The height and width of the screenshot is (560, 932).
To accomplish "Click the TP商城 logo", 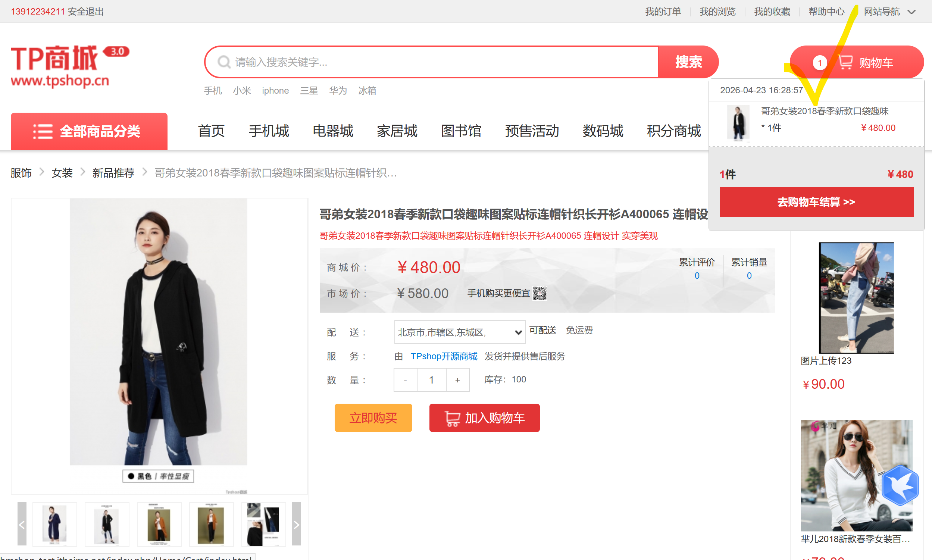I will 70,66.
